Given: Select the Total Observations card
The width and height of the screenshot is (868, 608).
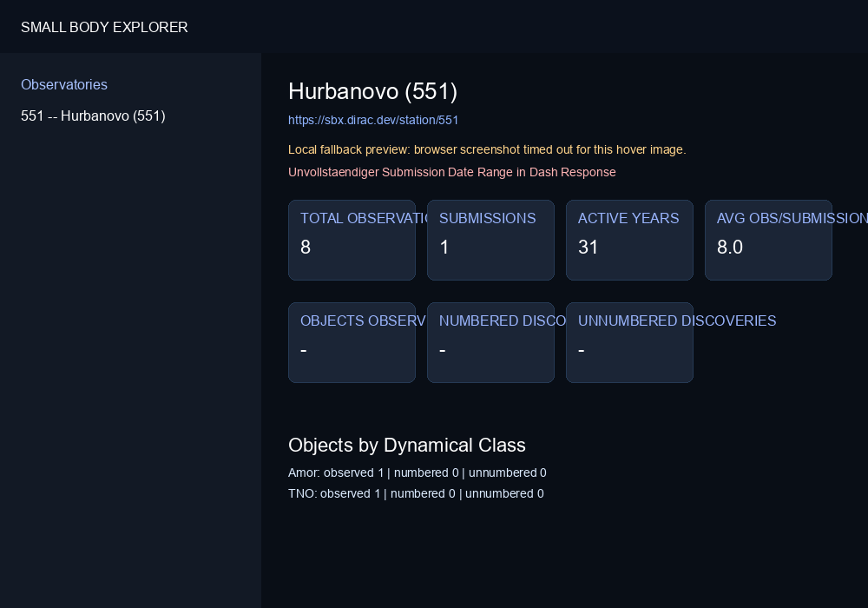Looking at the screenshot, I should (x=352, y=241).
